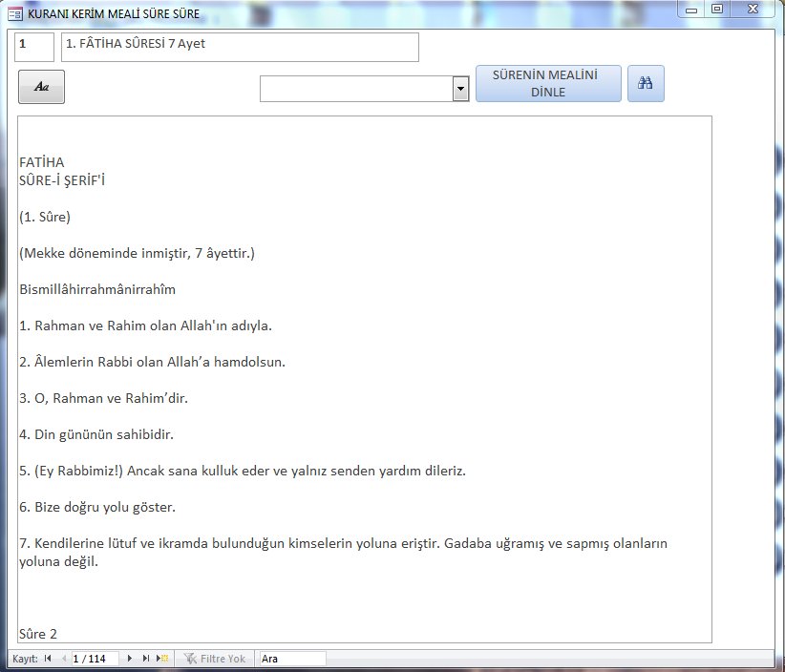Create a new blank record
The width and height of the screenshot is (785, 672).
[x=162, y=659]
